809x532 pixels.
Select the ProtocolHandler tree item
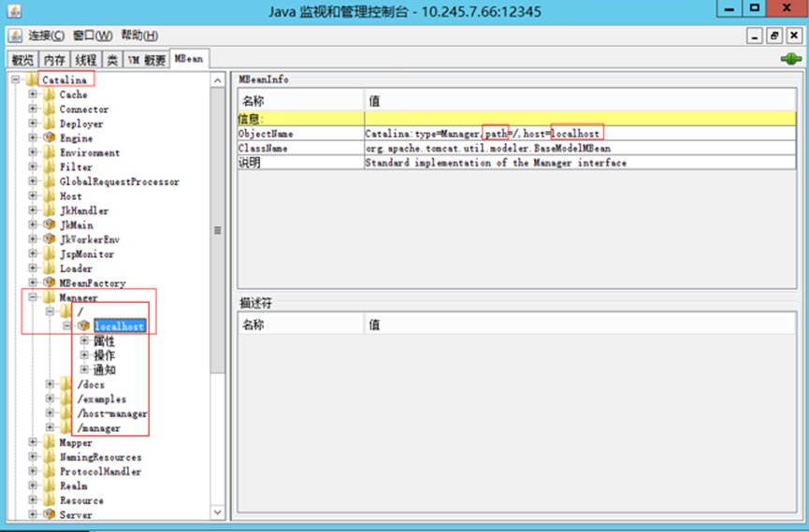(x=101, y=471)
